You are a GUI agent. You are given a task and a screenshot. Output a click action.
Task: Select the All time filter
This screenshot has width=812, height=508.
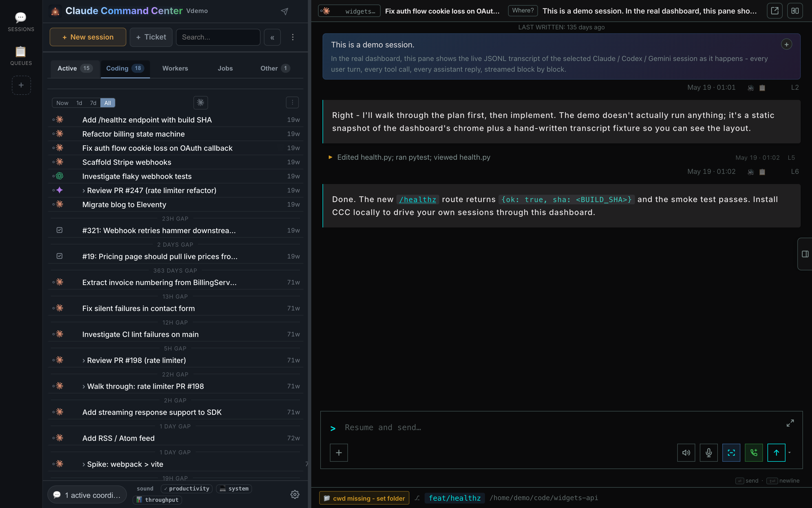pos(107,103)
